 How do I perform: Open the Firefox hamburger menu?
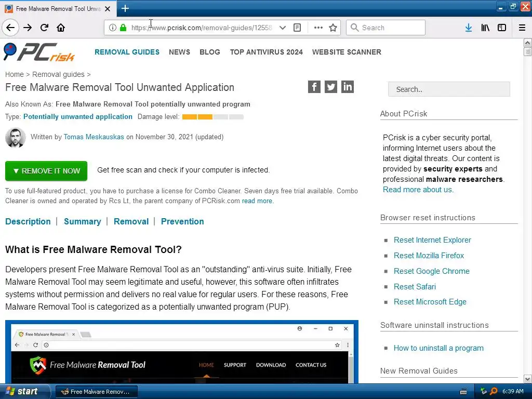click(x=522, y=28)
